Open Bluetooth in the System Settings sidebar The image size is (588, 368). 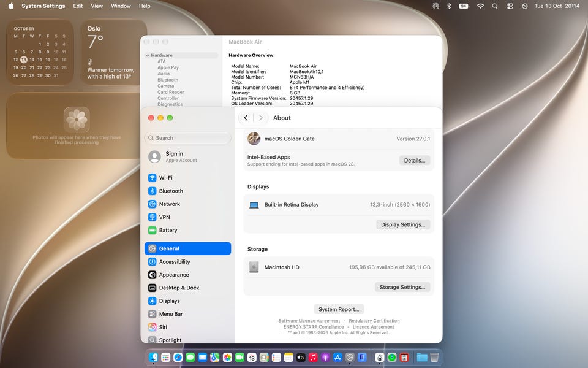point(187,191)
